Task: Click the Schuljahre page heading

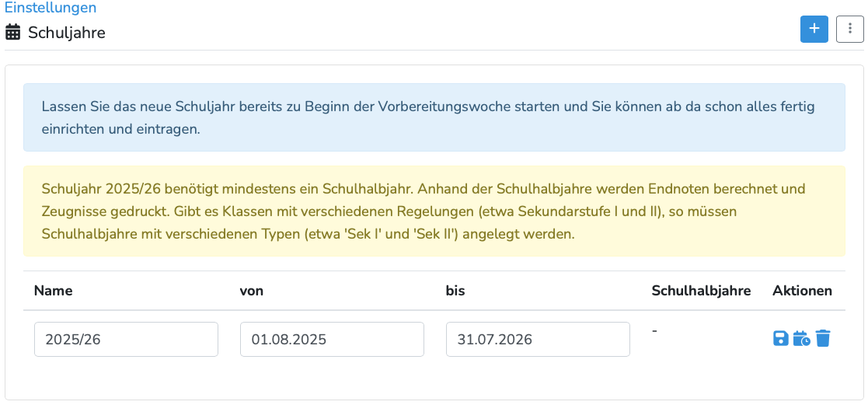Action: pos(67,33)
